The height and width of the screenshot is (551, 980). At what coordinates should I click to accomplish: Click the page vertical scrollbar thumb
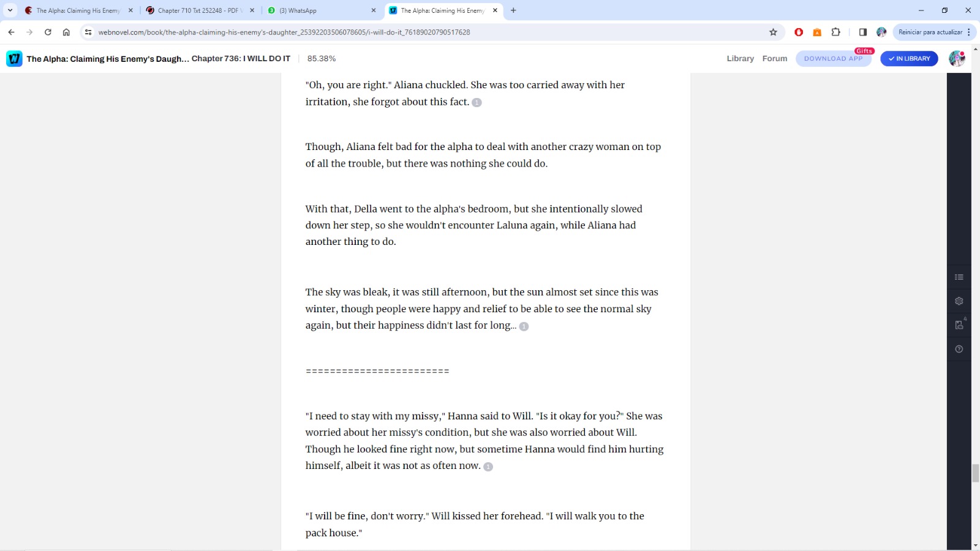(975, 473)
